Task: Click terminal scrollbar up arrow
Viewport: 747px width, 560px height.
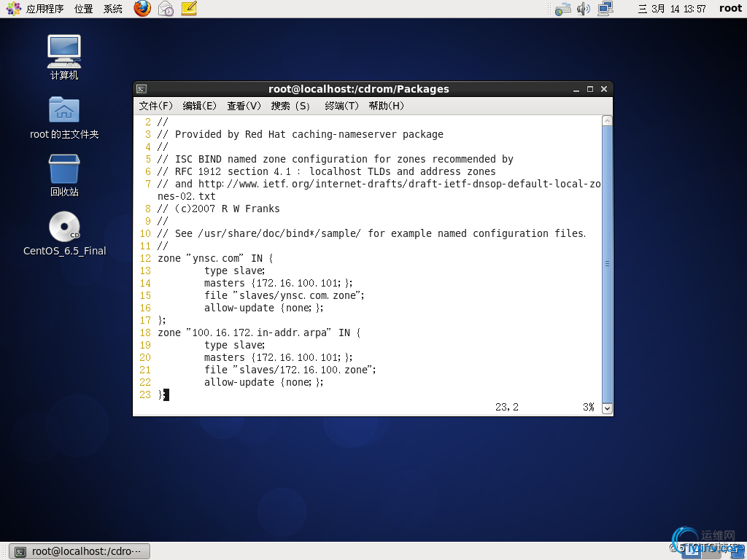Action: coord(607,120)
